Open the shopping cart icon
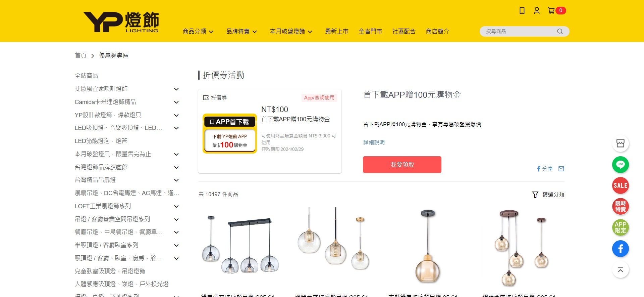Image resolution: width=644 pixels, height=297 pixels. 551,11
